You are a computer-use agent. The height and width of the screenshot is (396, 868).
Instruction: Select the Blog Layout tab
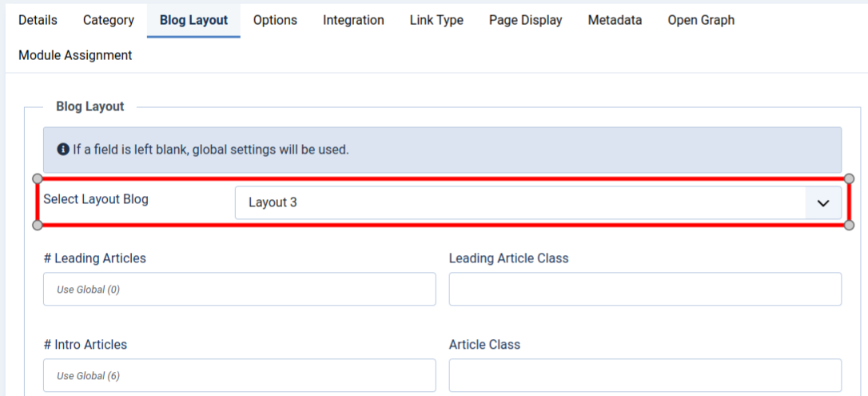pyautogui.click(x=193, y=20)
